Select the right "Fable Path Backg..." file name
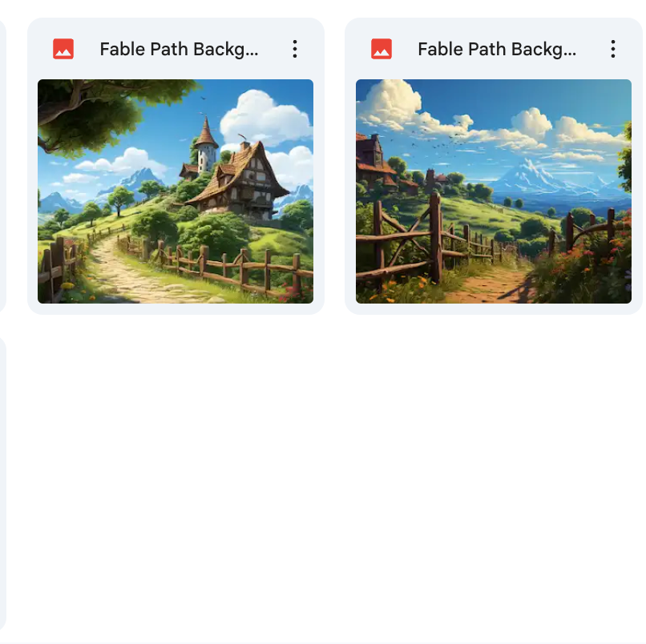646x644 pixels. [497, 50]
